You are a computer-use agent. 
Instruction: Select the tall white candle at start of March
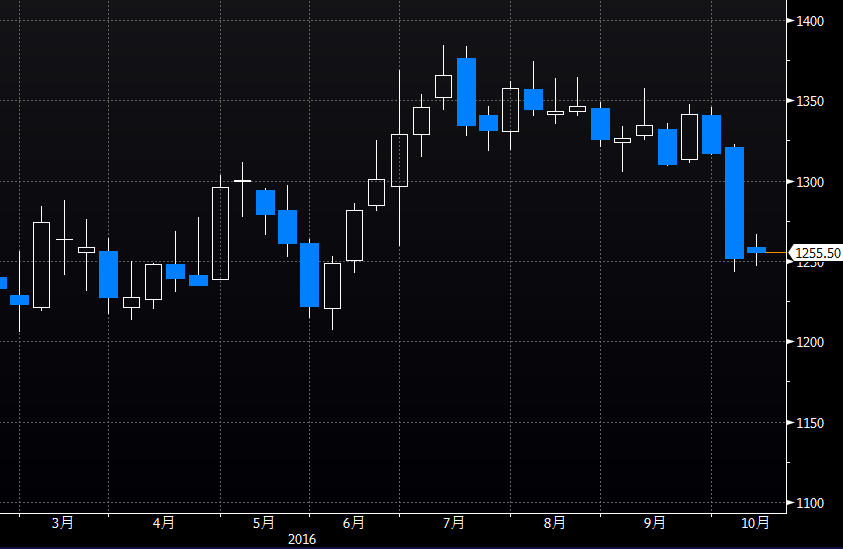pos(41,265)
